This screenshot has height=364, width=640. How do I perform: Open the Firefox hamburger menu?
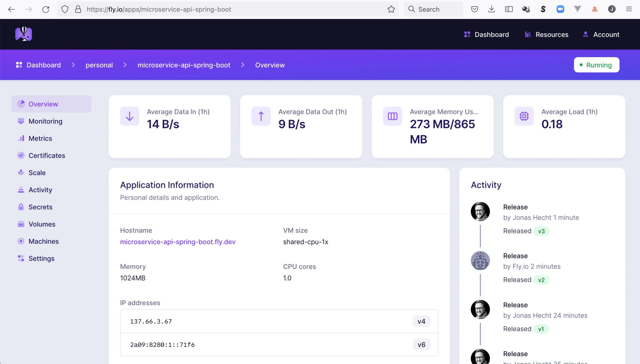(x=629, y=9)
